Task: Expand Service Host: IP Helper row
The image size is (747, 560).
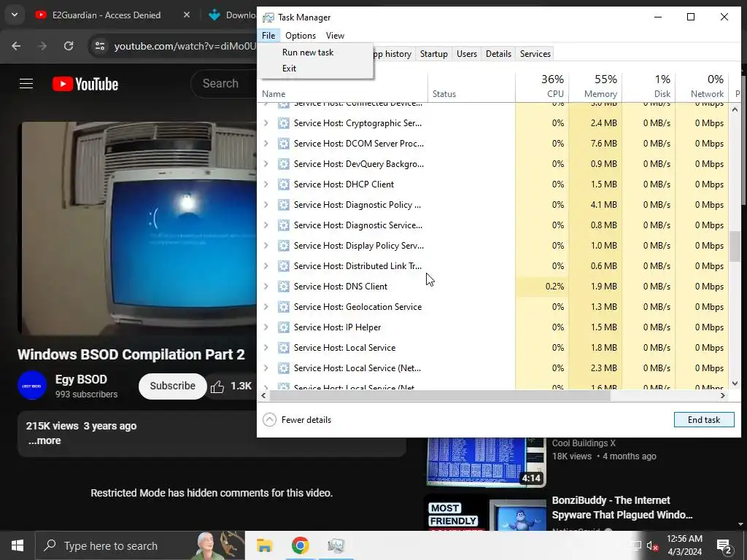Action: pyautogui.click(x=266, y=327)
